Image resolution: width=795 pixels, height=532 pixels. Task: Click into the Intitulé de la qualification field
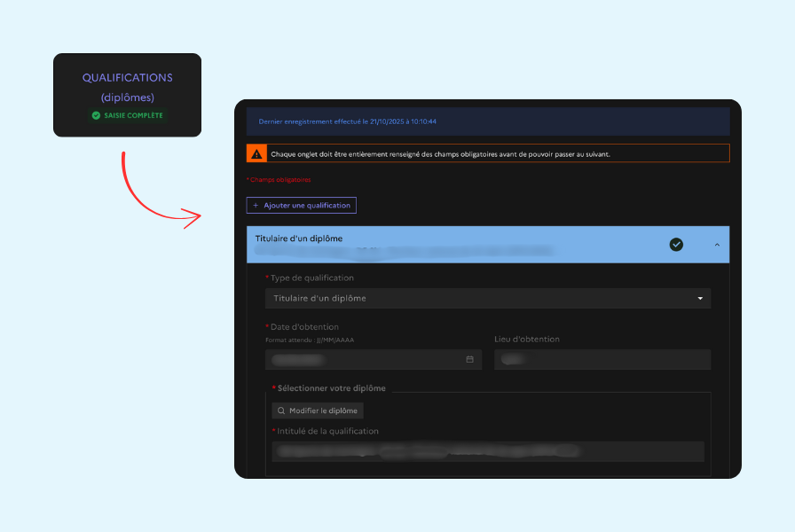(487, 451)
